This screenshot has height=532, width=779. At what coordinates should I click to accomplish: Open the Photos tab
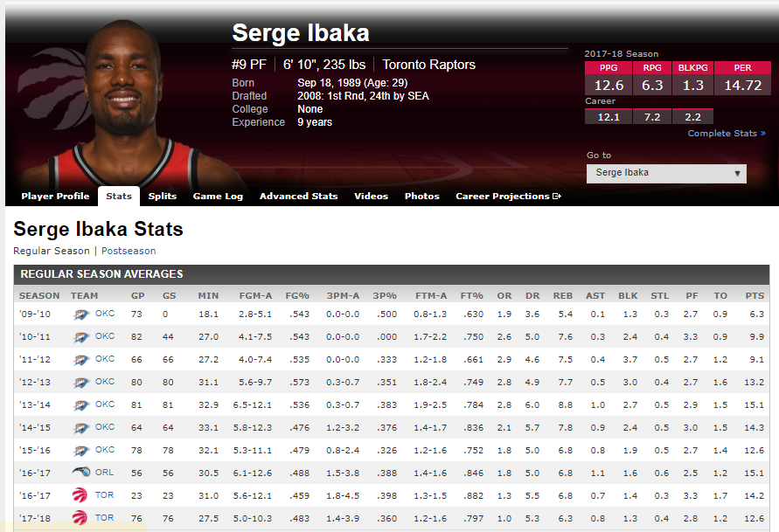pyautogui.click(x=421, y=197)
